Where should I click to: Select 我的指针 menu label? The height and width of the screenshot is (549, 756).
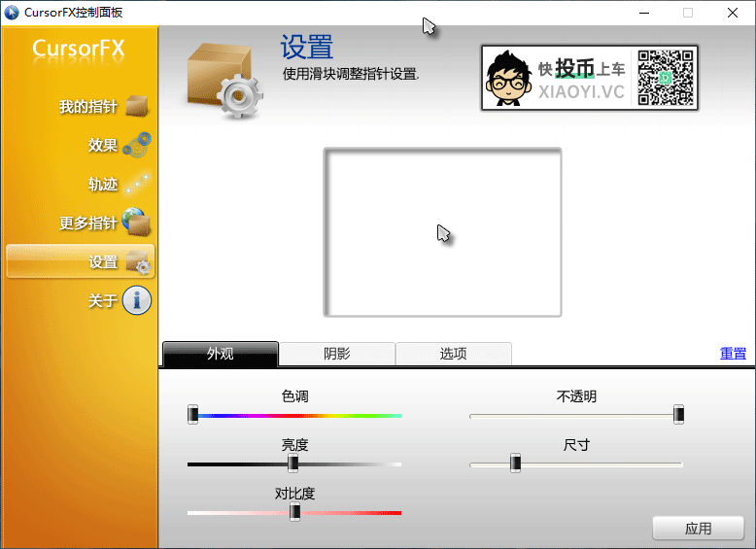(88, 107)
